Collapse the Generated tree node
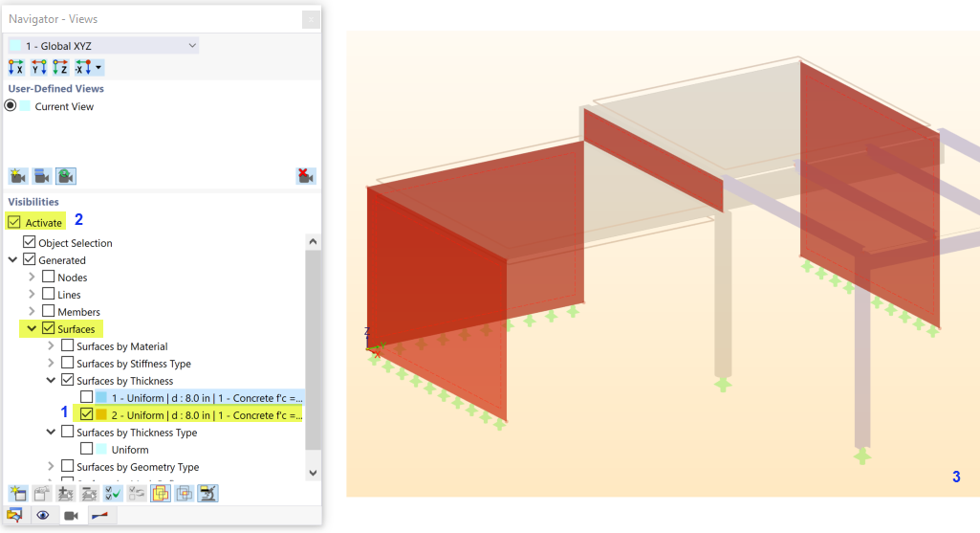Viewport: 980px width, 533px height. point(12,259)
